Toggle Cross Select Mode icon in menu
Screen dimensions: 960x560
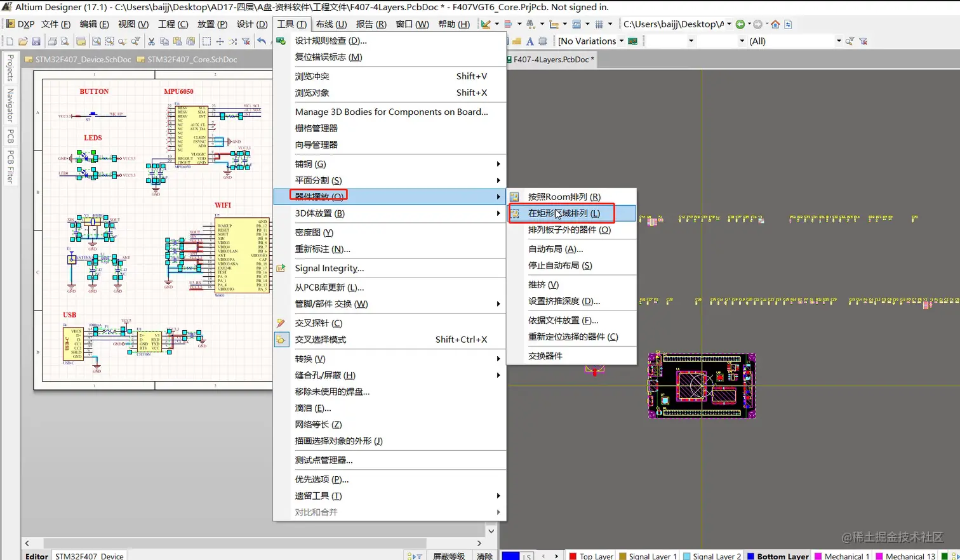tap(281, 340)
